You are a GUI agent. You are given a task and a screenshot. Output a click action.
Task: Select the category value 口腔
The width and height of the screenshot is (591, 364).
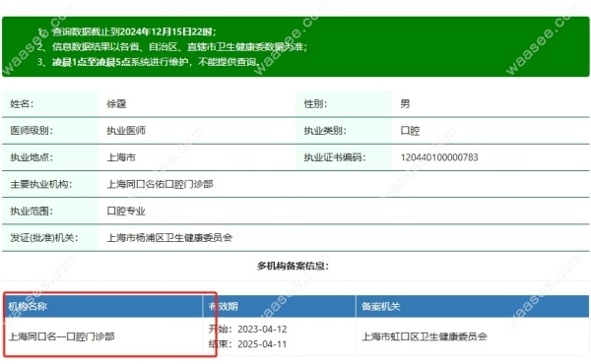tap(410, 131)
